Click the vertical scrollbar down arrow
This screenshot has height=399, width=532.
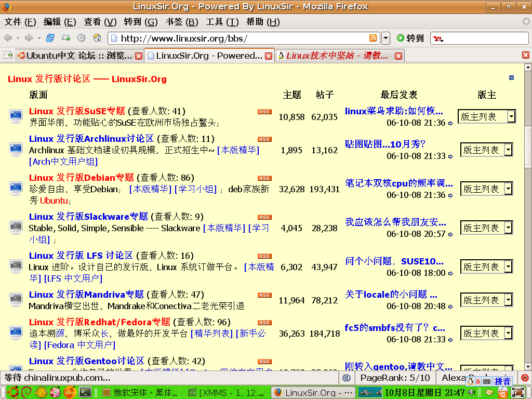[528, 366]
